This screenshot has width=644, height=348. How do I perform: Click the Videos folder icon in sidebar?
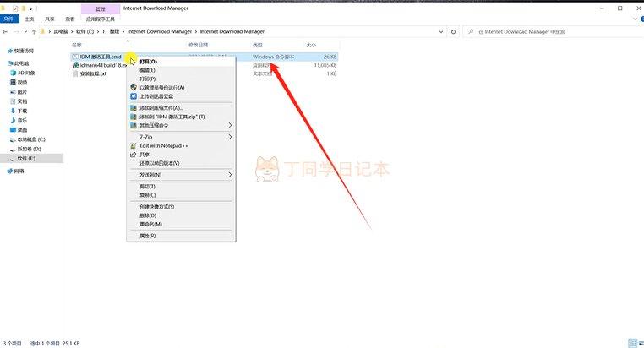14,82
